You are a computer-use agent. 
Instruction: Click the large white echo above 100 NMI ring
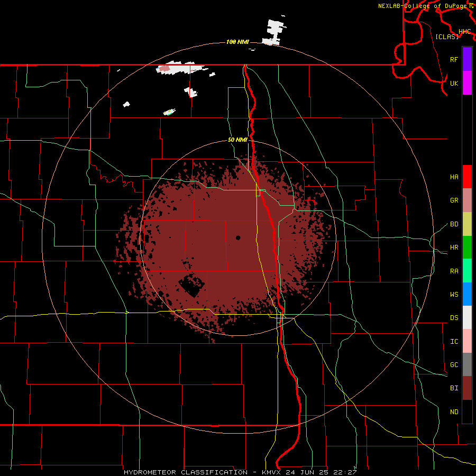pos(274,32)
